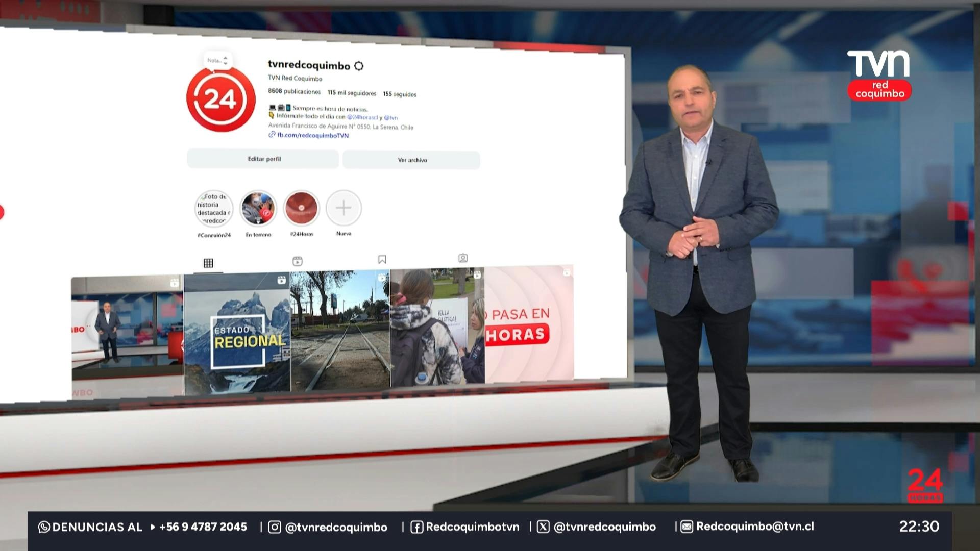Open the 'PASA EN HORAS' post thumbnail

coord(529,324)
